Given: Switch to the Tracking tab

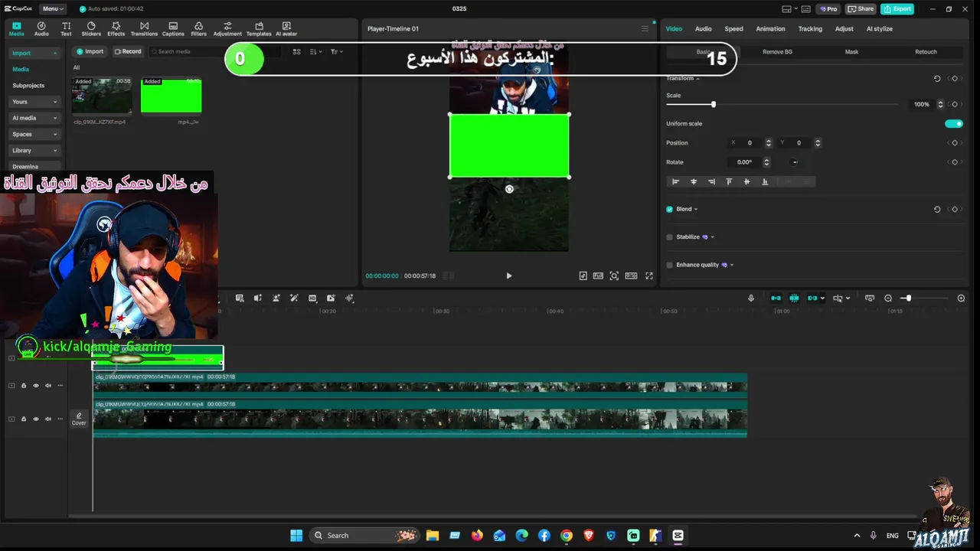Looking at the screenshot, I should (x=810, y=29).
